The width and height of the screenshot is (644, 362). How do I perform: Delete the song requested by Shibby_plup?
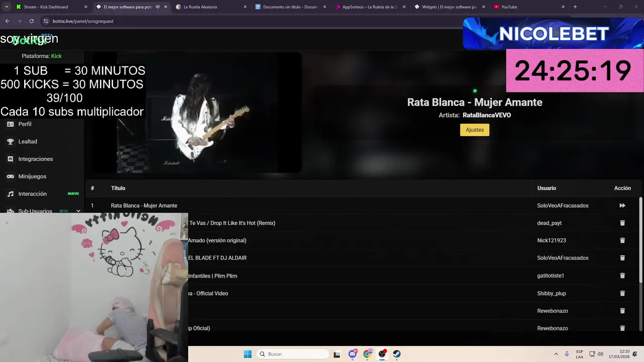point(622,293)
